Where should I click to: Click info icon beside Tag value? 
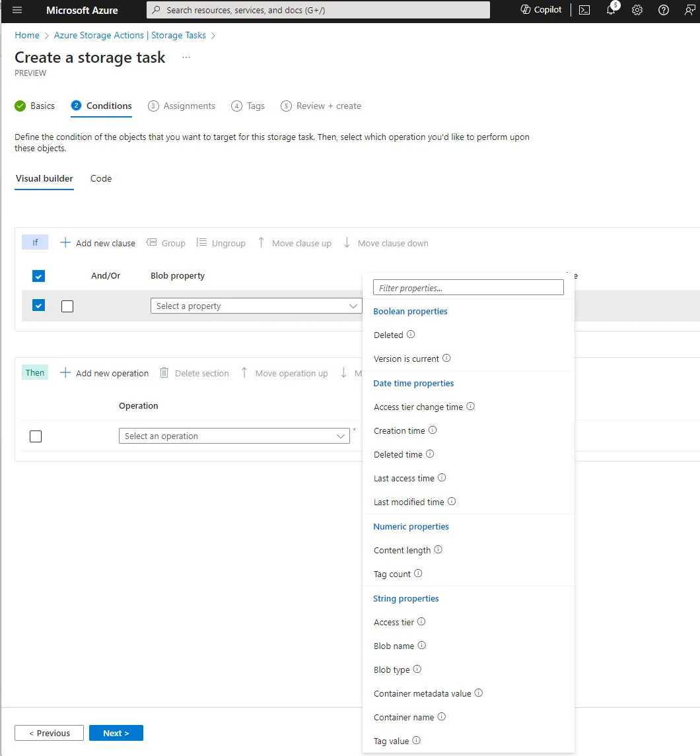[x=417, y=740]
